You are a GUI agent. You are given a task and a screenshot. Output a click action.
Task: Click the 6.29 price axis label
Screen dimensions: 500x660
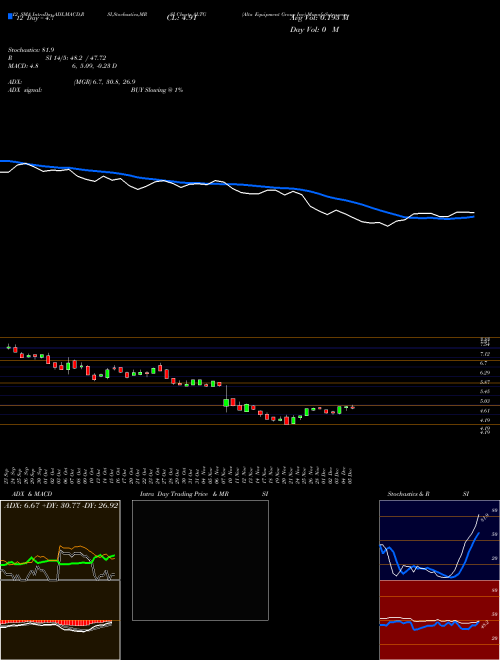pos(484,373)
